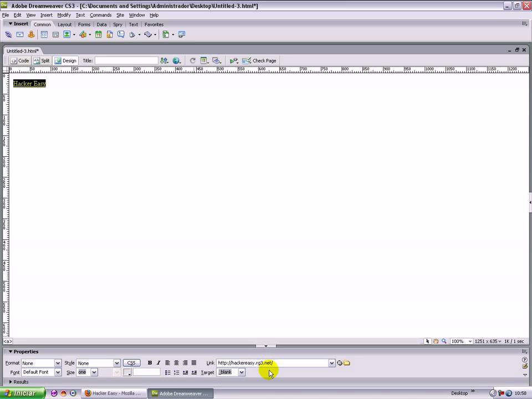The height and width of the screenshot is (399, 532).
Task: Click the Design view button
Action: coord(66,61)
